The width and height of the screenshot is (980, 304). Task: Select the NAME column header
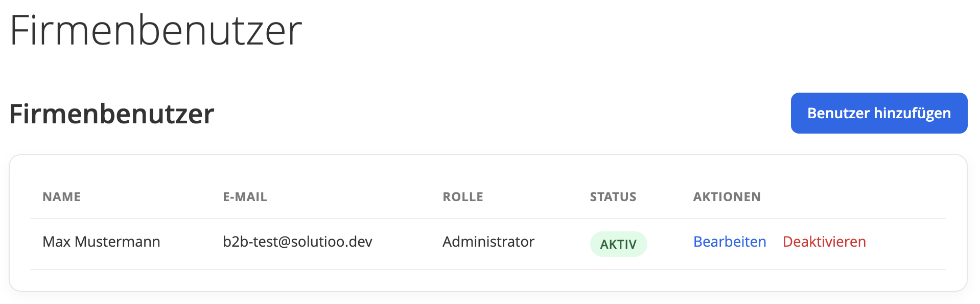(62, 197)
